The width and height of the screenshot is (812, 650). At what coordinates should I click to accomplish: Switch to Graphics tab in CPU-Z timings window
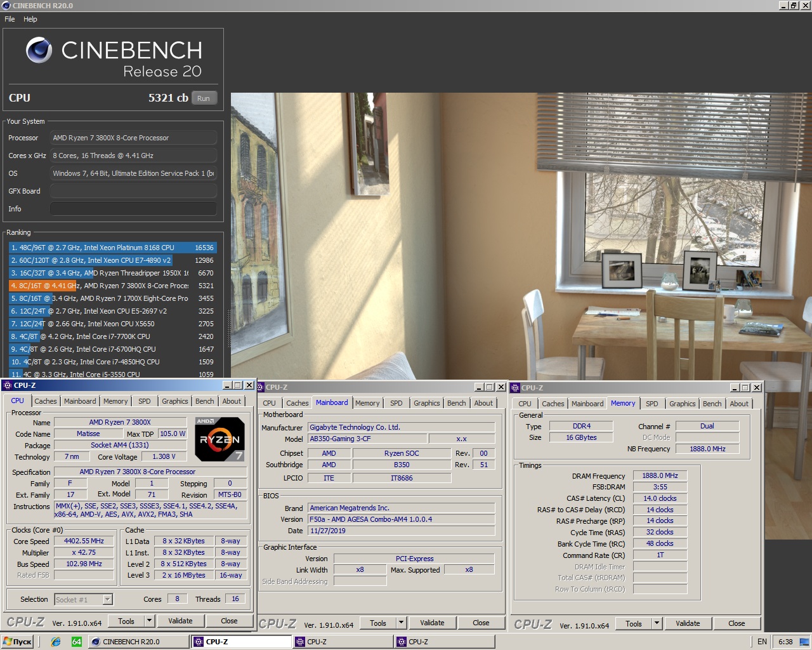(683, 404)
